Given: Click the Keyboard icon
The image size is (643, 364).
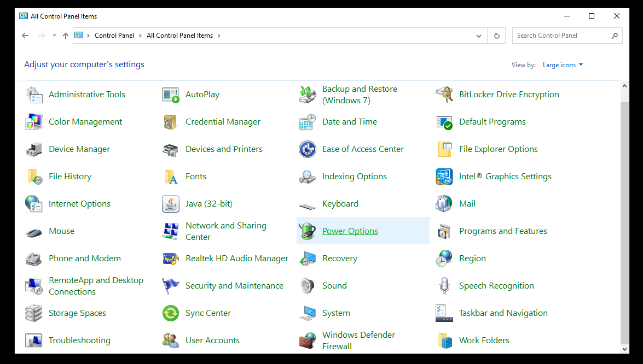Looking at the screenshot, I should point(308,206).
